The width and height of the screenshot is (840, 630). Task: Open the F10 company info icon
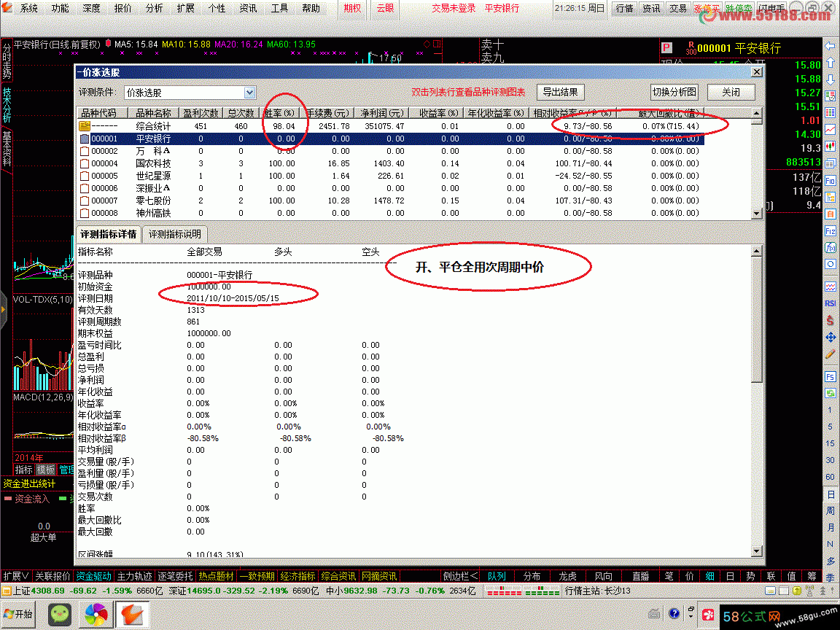[830, 181]
